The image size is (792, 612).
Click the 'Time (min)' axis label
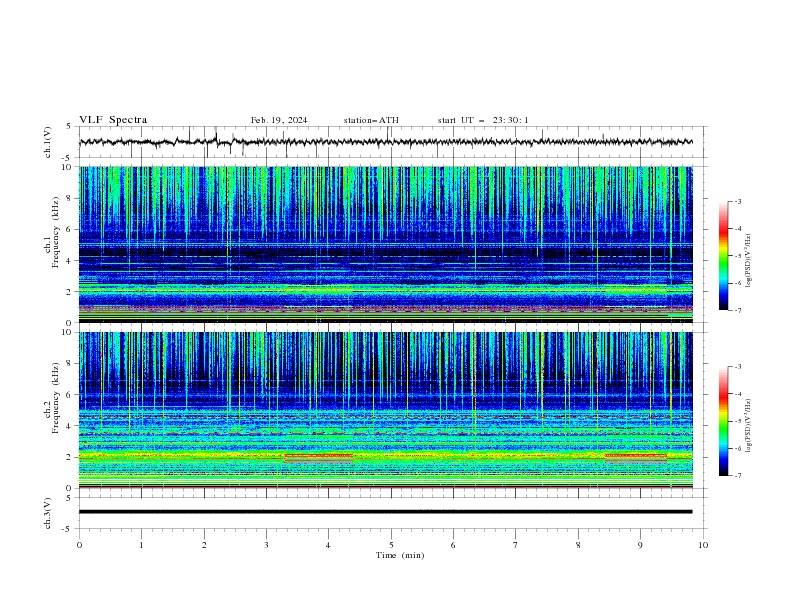point(400,555)
